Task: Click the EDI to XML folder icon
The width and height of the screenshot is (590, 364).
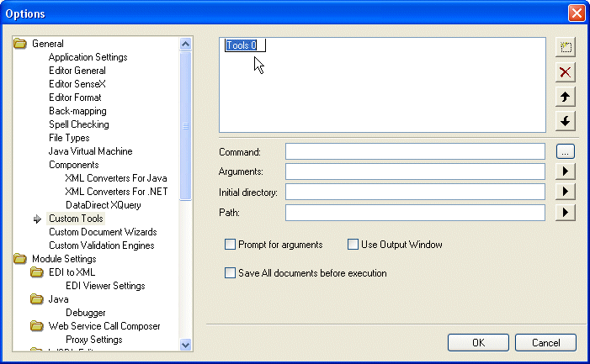Action: pyautogui.click(x=37, y=272)
